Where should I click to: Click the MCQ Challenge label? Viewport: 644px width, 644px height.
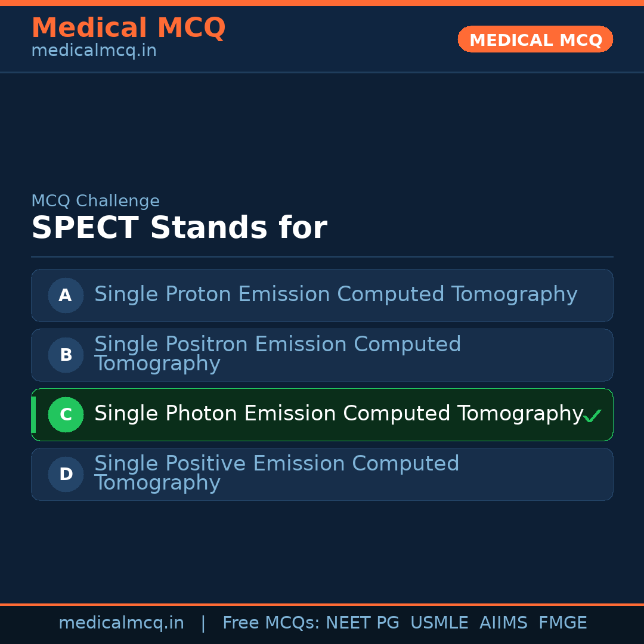[x=95, y=201]
